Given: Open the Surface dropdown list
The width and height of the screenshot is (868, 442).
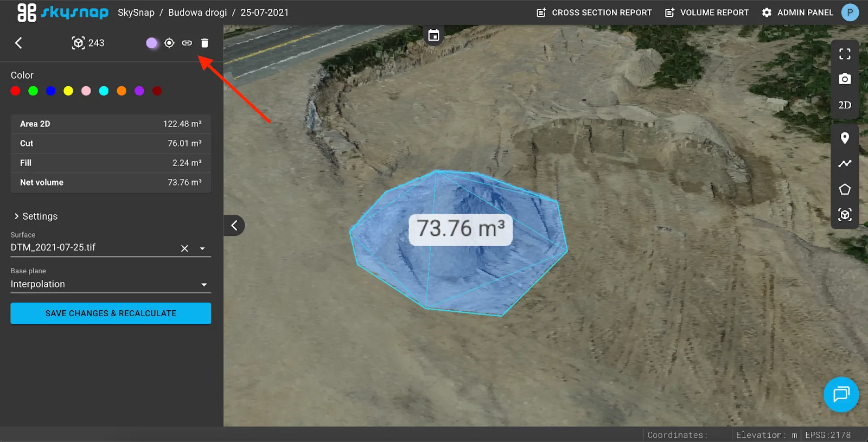Looking at the screenshot, I should (202, 248).
